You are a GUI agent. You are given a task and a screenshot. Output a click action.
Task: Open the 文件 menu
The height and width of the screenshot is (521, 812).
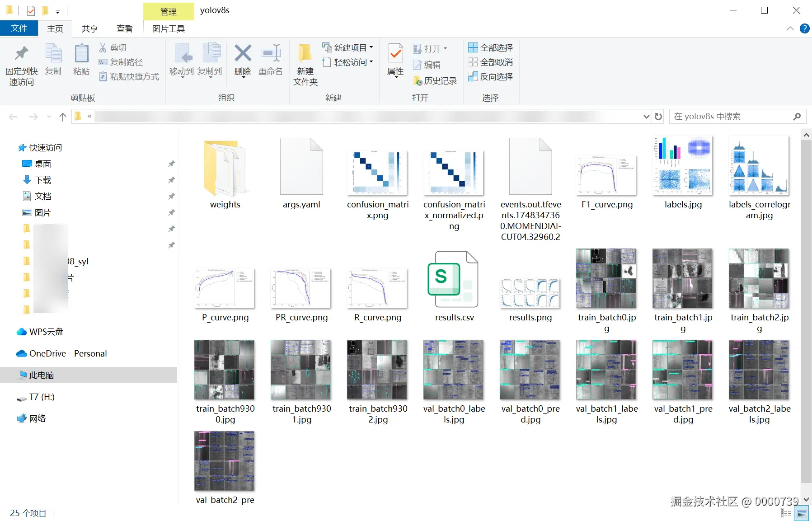19,28
